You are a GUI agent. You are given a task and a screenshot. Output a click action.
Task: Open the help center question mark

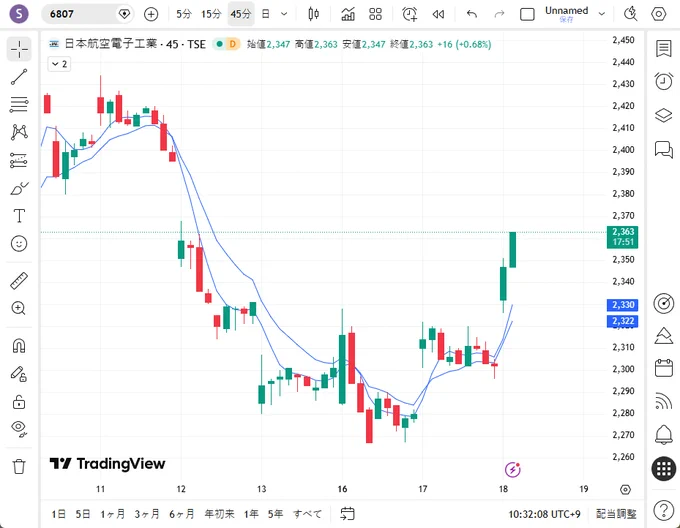point(664,510)
